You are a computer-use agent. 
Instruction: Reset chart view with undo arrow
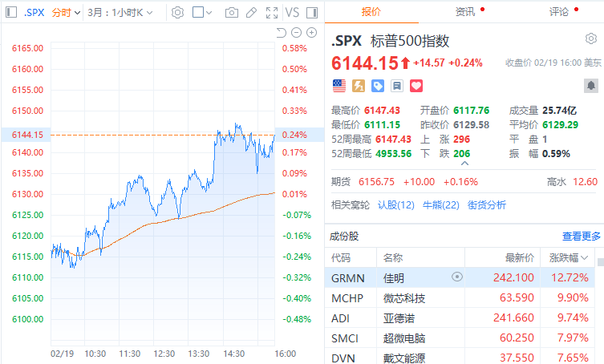pos(281,32)
